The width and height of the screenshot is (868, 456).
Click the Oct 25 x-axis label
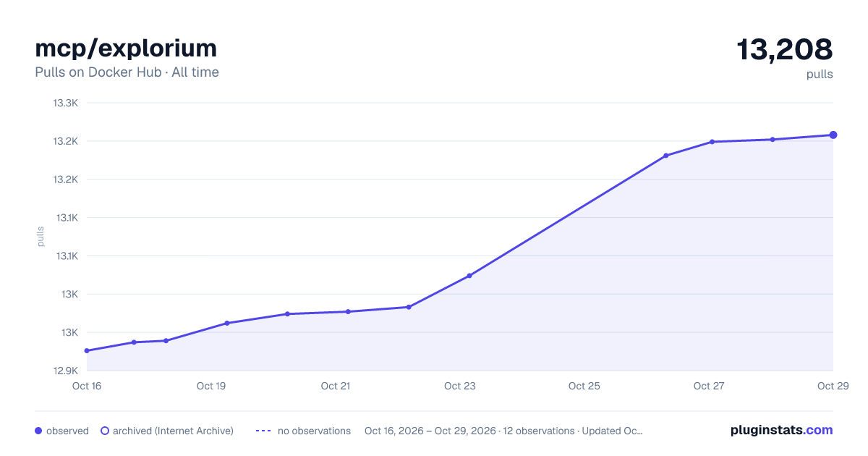pyautogui.click(x=584, y=386)
